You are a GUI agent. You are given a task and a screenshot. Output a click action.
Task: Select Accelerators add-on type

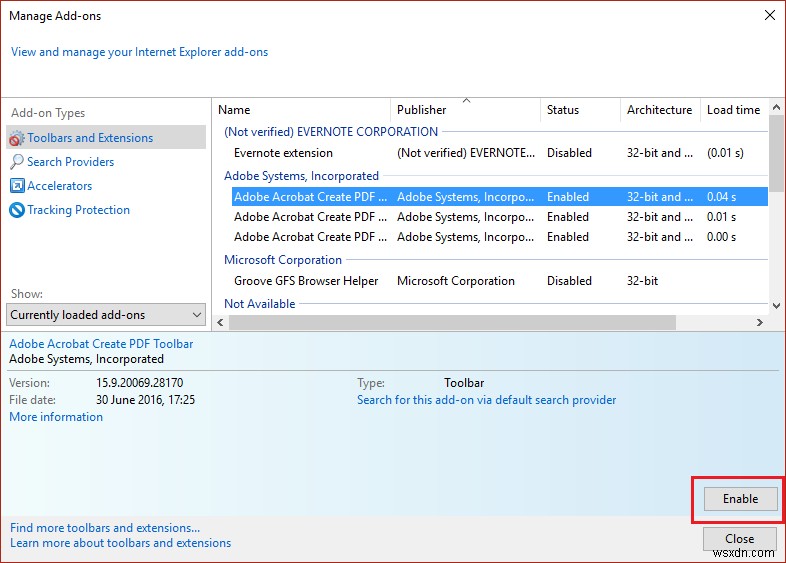tap(106, 186)
